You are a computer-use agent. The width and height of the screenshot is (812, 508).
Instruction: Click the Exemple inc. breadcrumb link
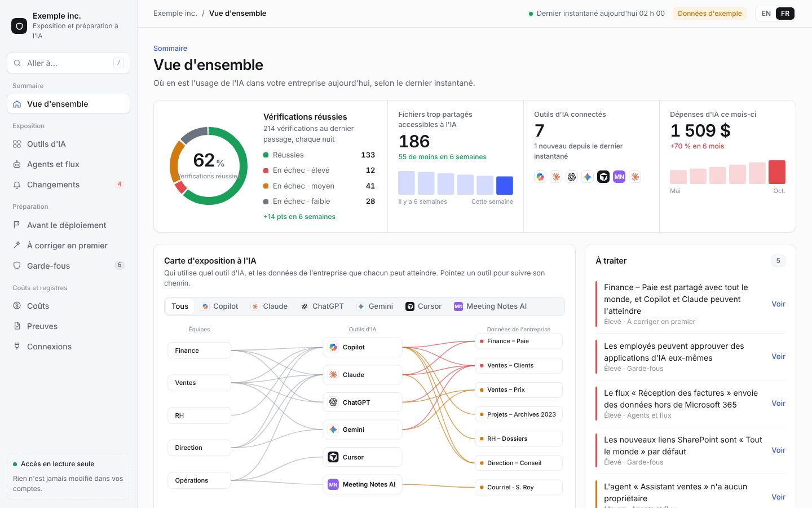click(175, 13)
